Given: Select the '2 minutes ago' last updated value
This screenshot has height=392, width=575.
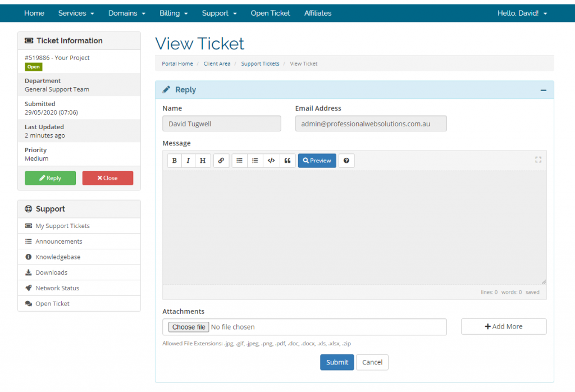Looking at the screenshot, I should (45, 136).
